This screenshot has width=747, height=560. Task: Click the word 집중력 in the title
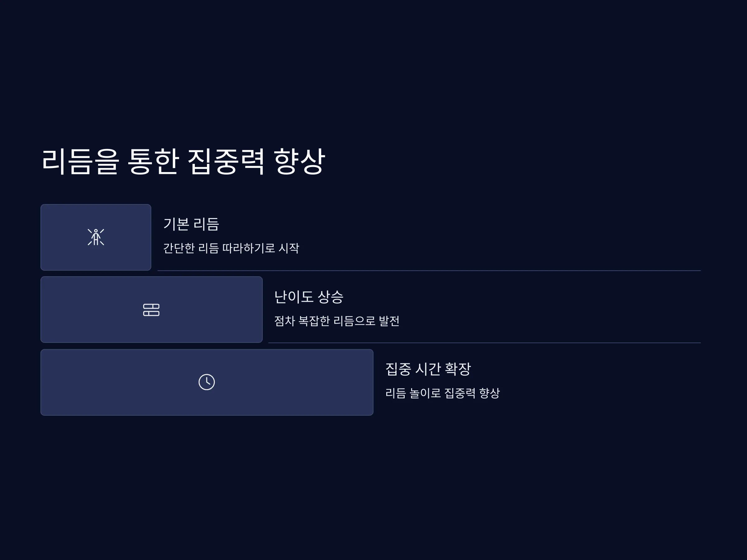[x=226, y=161]
